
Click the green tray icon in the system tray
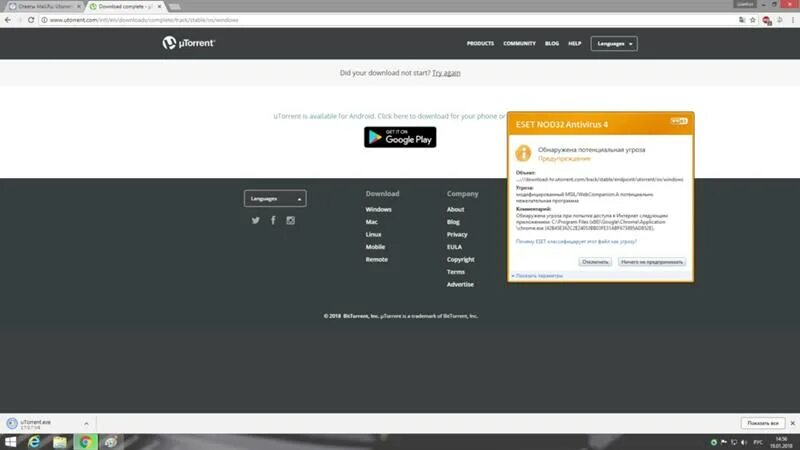pyautogui.click(x=714, y=442)
